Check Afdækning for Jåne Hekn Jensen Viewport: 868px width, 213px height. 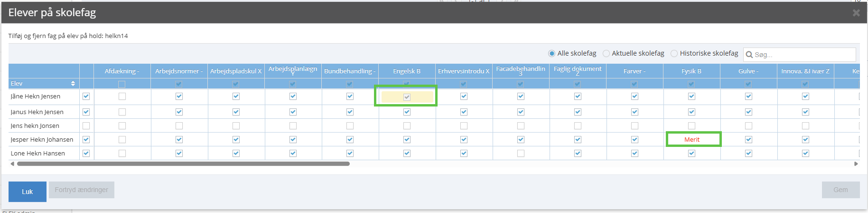(x=122, y=97)
